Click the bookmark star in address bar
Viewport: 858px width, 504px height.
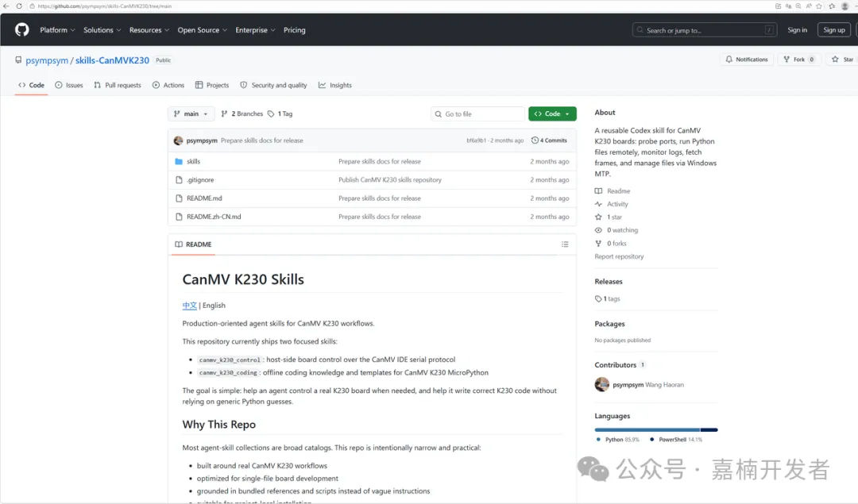(x=819, y=6)
